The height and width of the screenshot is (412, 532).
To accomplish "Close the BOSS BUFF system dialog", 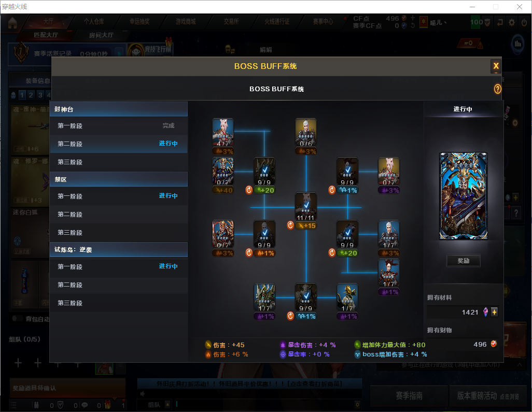I will coord(496,66).
